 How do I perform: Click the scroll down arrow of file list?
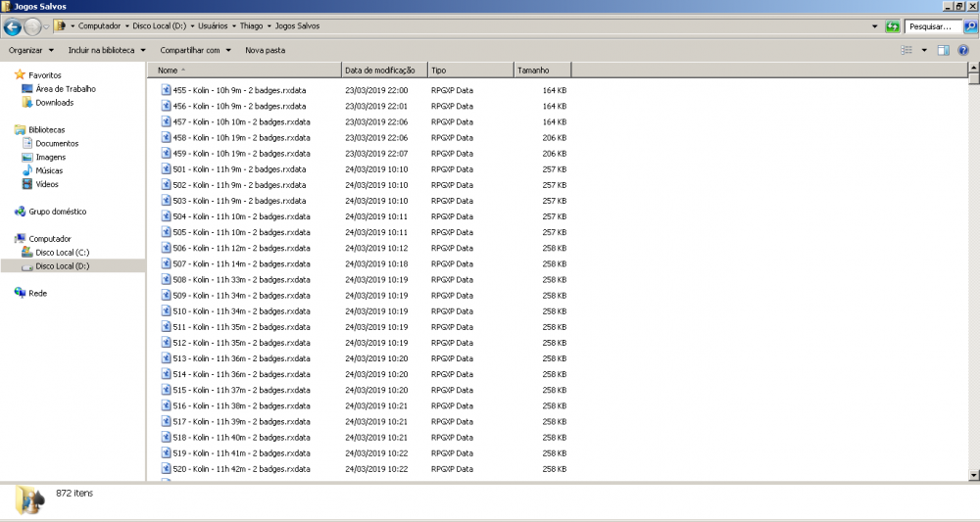click(x=973, y=475)
